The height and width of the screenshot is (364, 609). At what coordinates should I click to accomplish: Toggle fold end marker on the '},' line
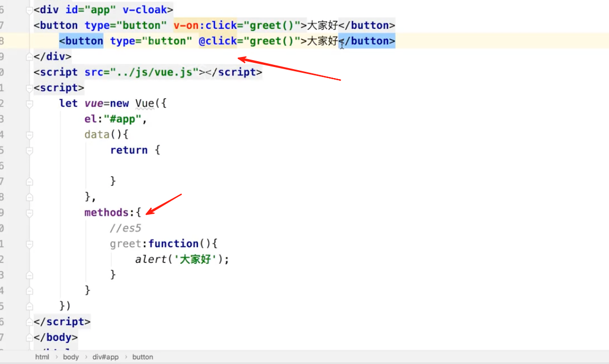pos(30,197)
